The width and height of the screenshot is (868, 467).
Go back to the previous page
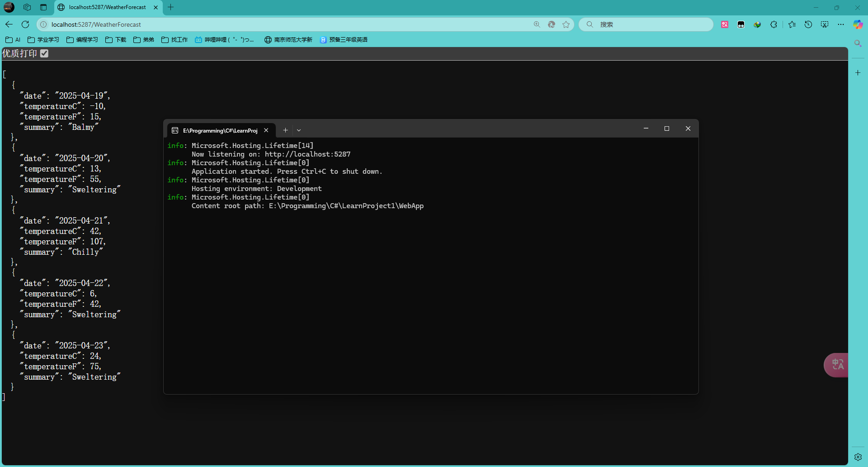[x=9, y=24]
